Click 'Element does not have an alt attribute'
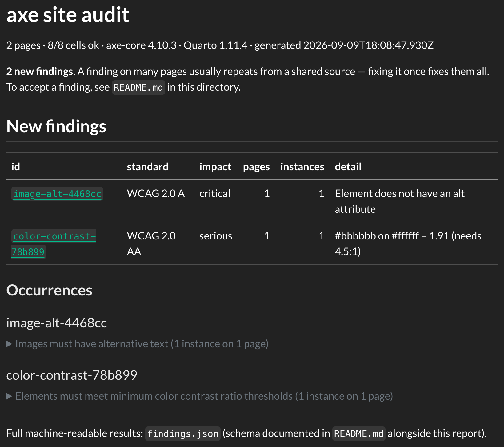The width and height of the screenshot is (504, 447). 400,201
